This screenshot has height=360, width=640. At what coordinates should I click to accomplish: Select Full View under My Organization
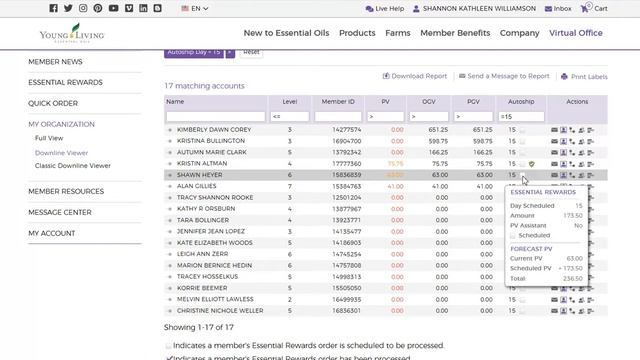point(49,138)
